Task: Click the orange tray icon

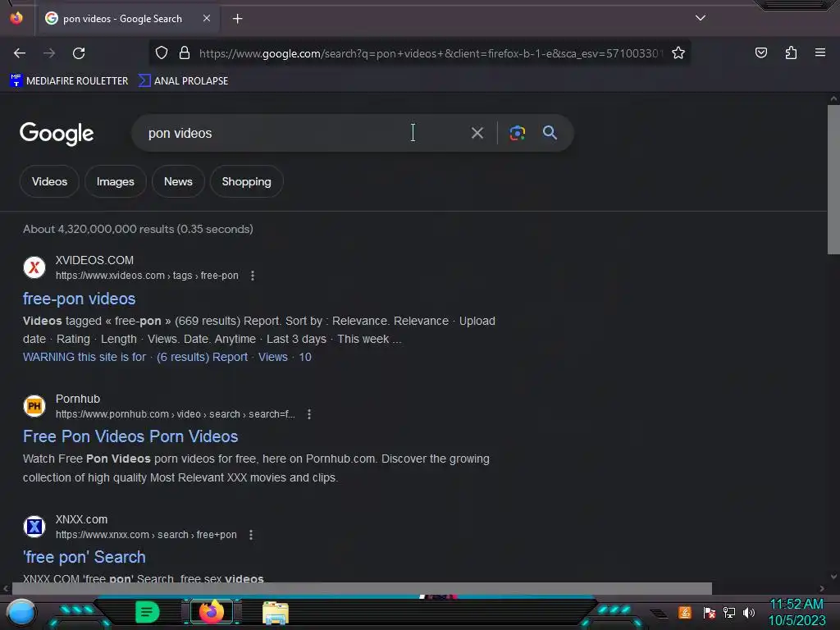Action: [685, 612]
